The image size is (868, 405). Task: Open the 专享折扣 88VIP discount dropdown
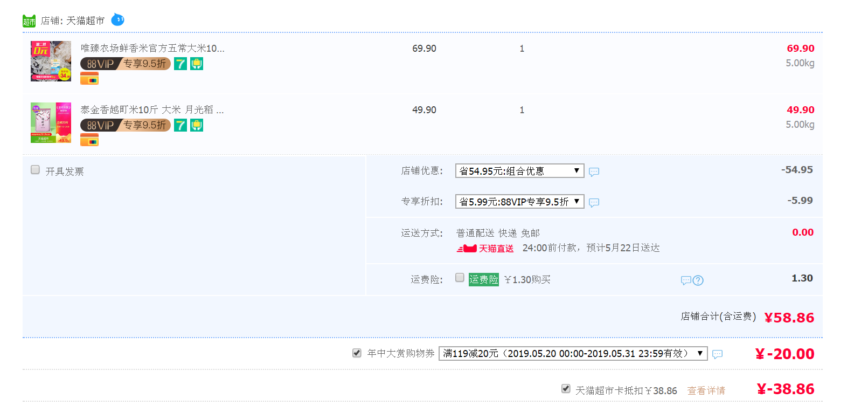pos(520,202)
